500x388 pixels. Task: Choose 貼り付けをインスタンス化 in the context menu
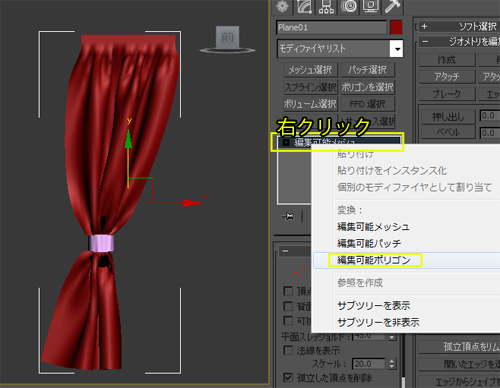pos(392,171)
